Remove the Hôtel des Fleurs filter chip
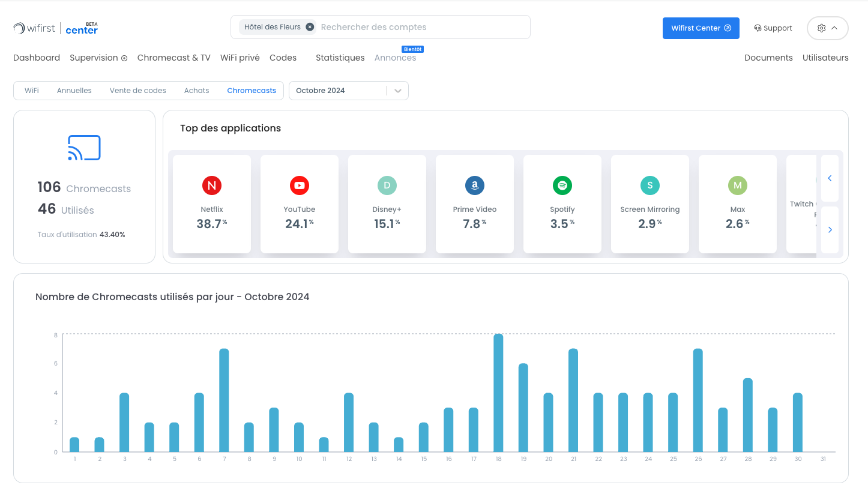Image resolution: width=868 pixels, height=503 pixels. click(310, 27)
